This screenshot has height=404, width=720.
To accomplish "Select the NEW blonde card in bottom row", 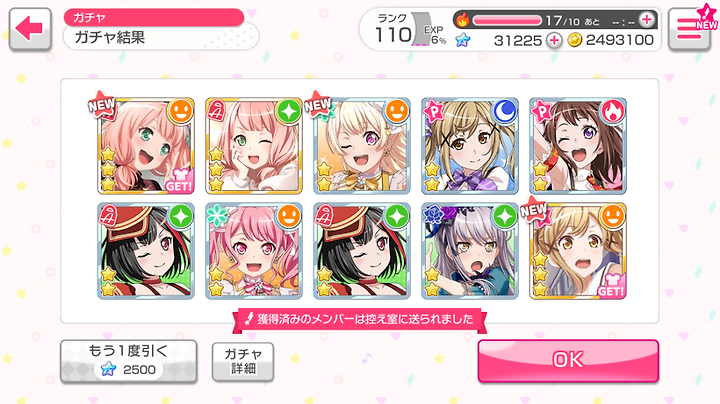I will click(578, 251).
